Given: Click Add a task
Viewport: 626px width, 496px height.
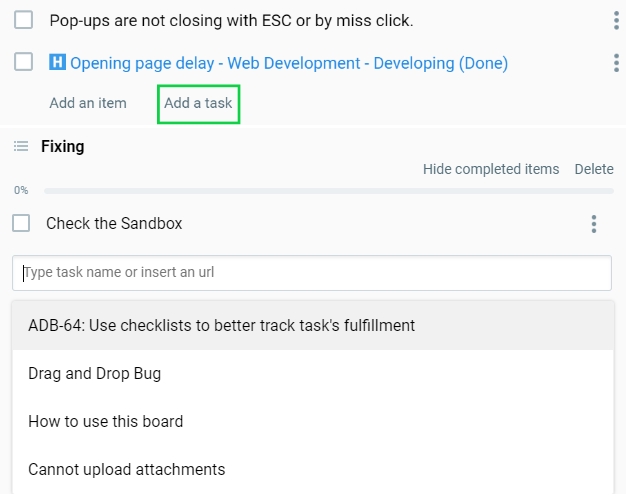Looking at the screenshot, I should point(198,103).
